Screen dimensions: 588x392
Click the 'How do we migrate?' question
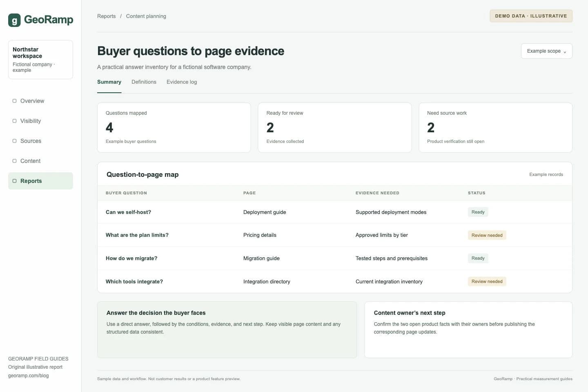[x=131, y=258]
